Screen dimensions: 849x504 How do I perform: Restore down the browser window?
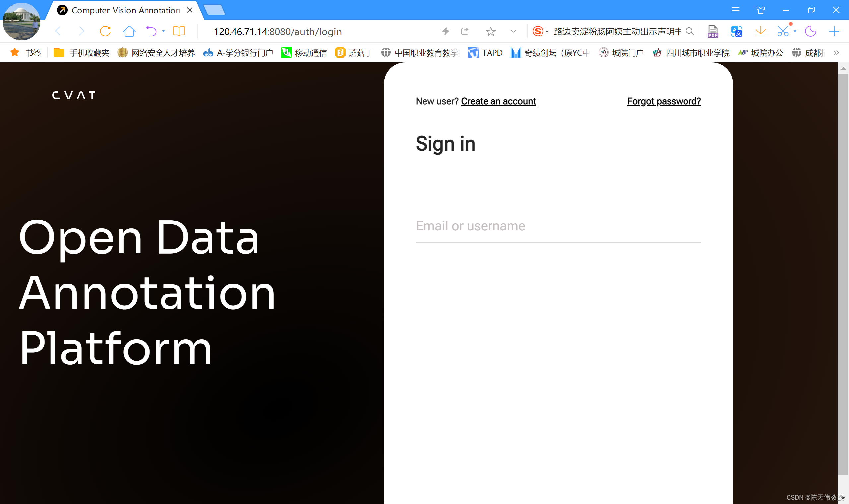tap(811, 10)
